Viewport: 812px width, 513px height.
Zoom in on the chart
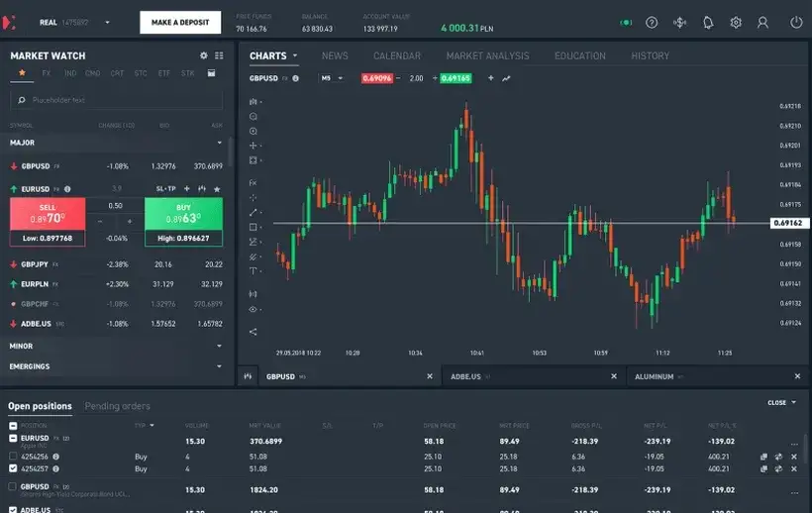pyautogui.click(x=254, y=131)
